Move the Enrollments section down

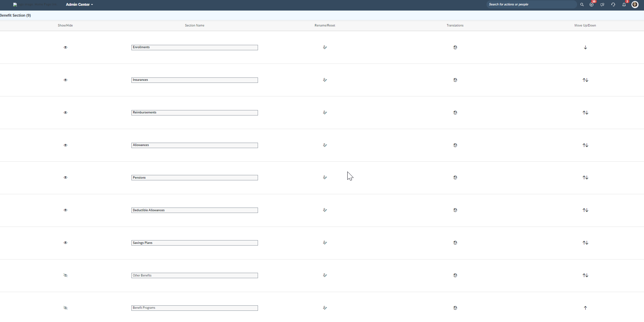click(x=585, y=48)
